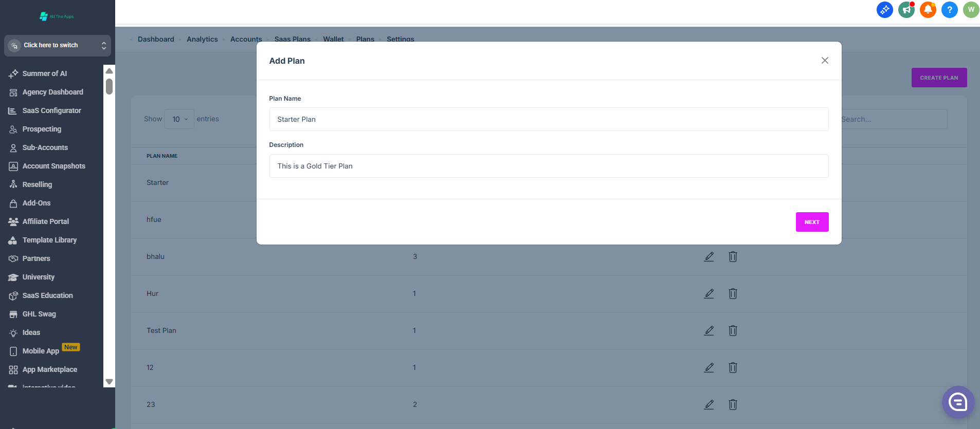The height and width of the screenshot is (429, 980).
Task: Open App Marketplace in sidebar
Action: 49,369
